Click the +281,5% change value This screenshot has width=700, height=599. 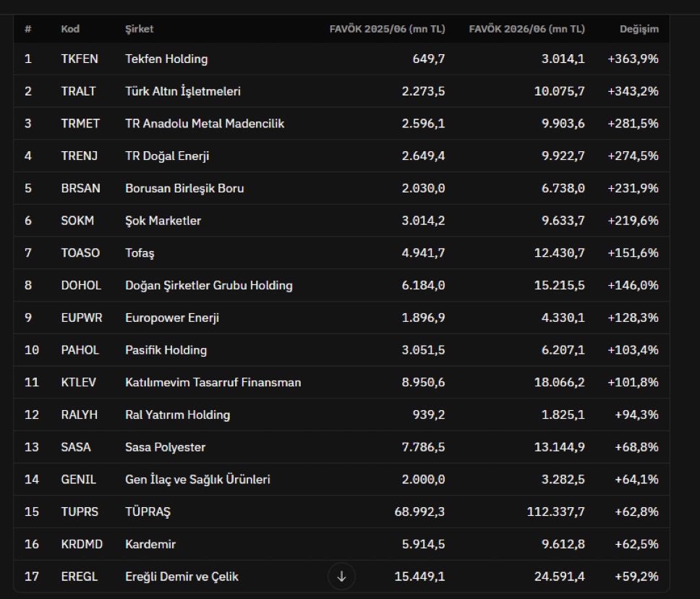tap(633, 124)
